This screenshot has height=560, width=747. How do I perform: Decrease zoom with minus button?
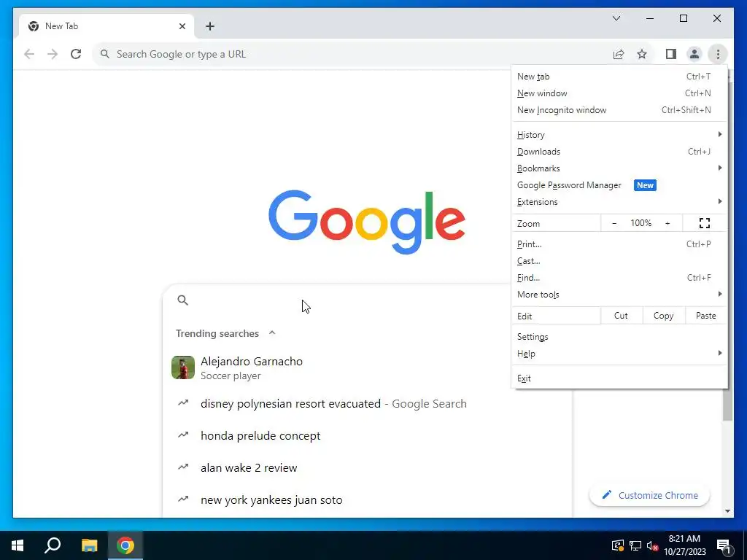(x=614, y=223)
